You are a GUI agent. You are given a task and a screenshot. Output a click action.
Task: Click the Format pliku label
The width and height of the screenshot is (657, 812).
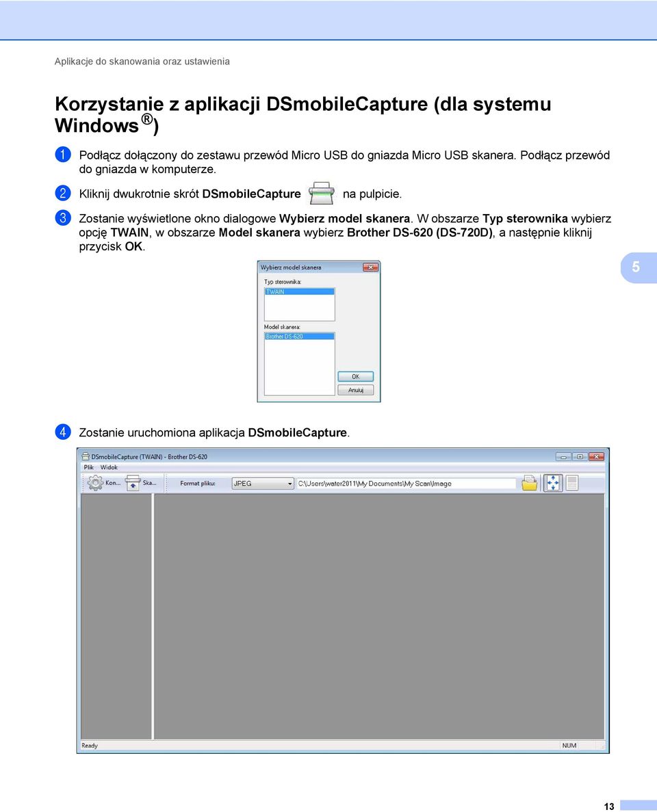click(197, 483)
